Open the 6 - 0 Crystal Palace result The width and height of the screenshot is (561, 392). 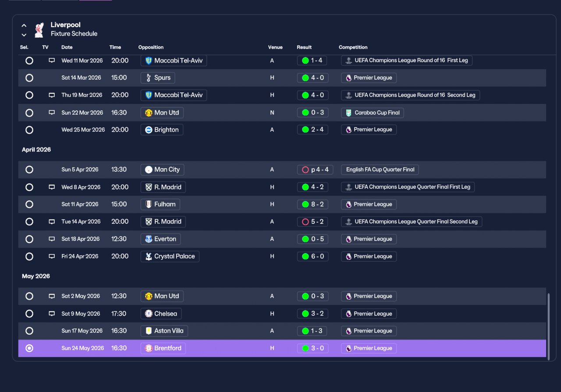point(312,256)
